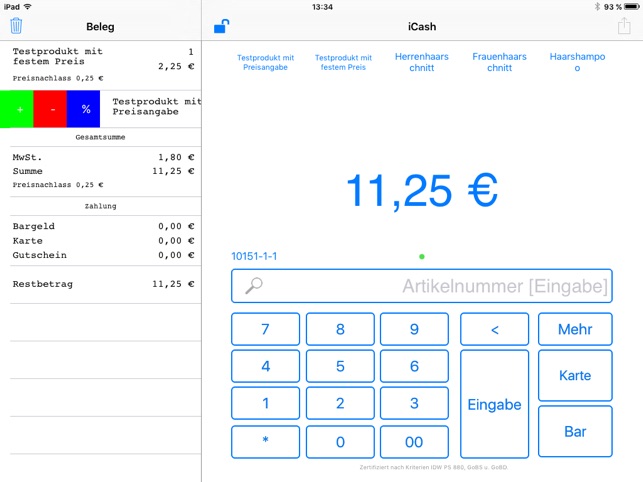Image resolution: width=643 pixels, height=482 pixels.
Task: Tap keypad digit 9
Action: click(414, 329)
